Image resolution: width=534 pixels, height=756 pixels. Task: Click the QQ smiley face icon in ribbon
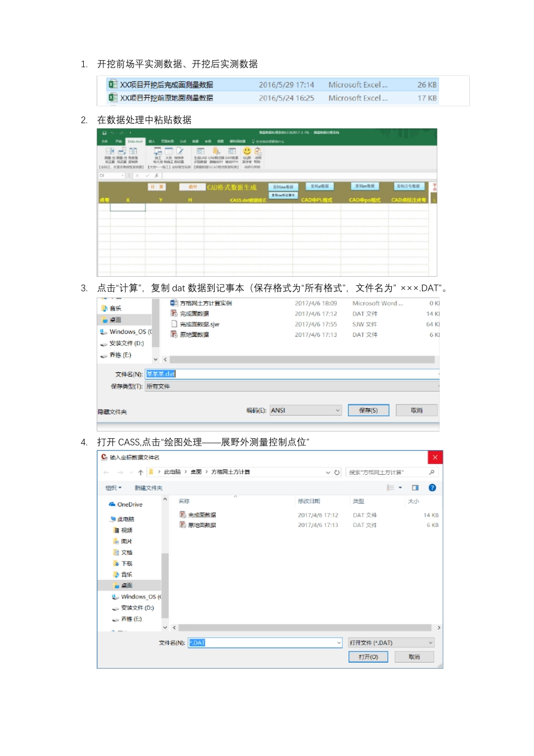click(x=247, y=151)
